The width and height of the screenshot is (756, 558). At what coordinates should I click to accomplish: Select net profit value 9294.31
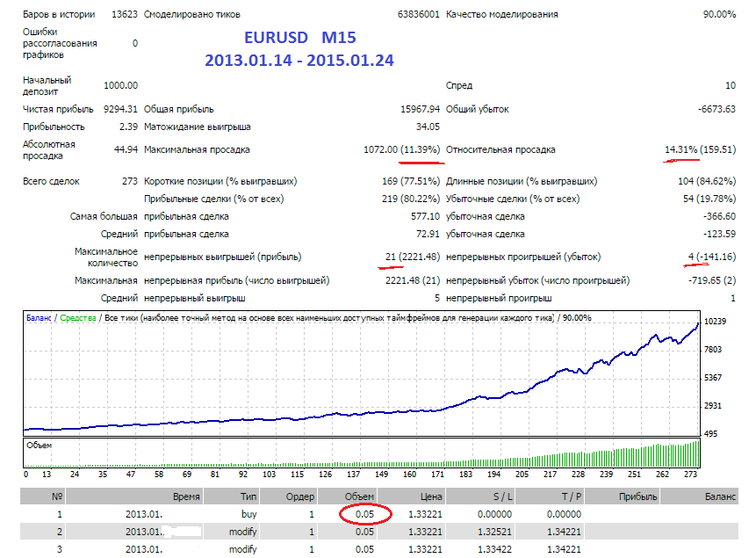(x=120, y=109)
